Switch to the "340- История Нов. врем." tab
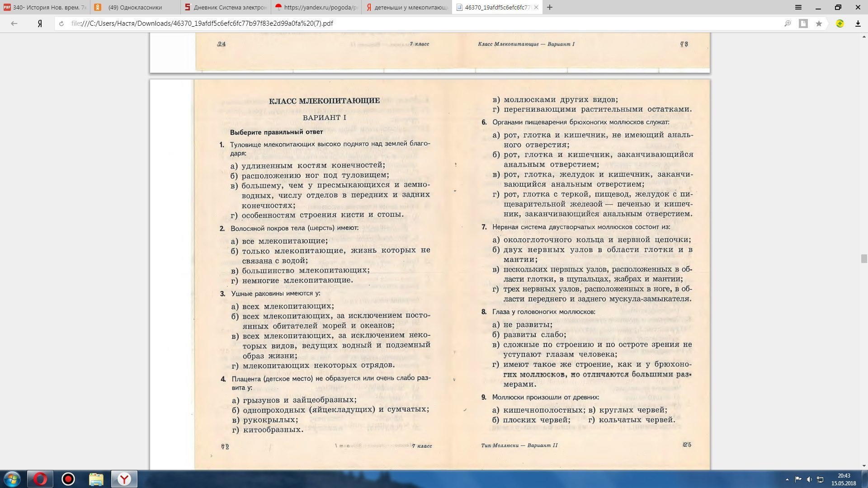 tap(45, 7)
